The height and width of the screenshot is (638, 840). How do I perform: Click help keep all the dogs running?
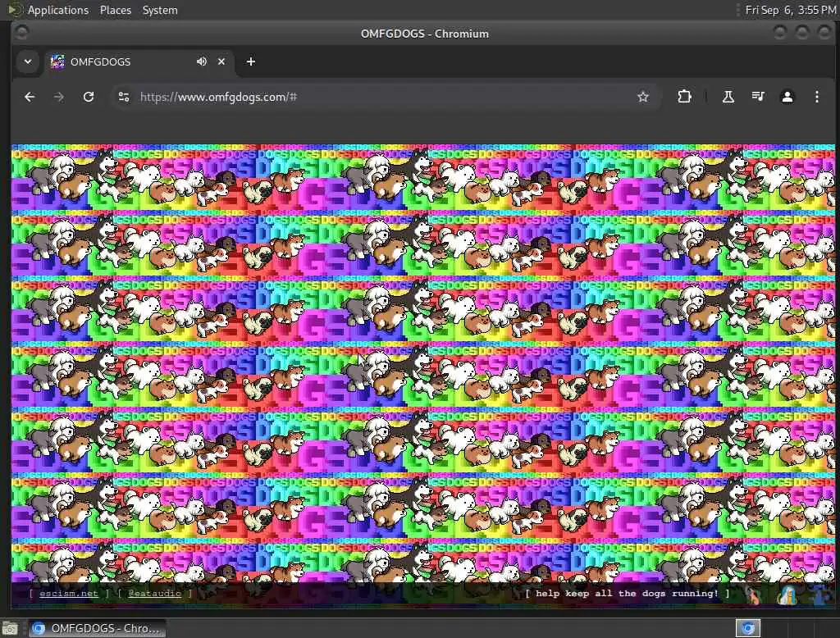coord(627,594)
